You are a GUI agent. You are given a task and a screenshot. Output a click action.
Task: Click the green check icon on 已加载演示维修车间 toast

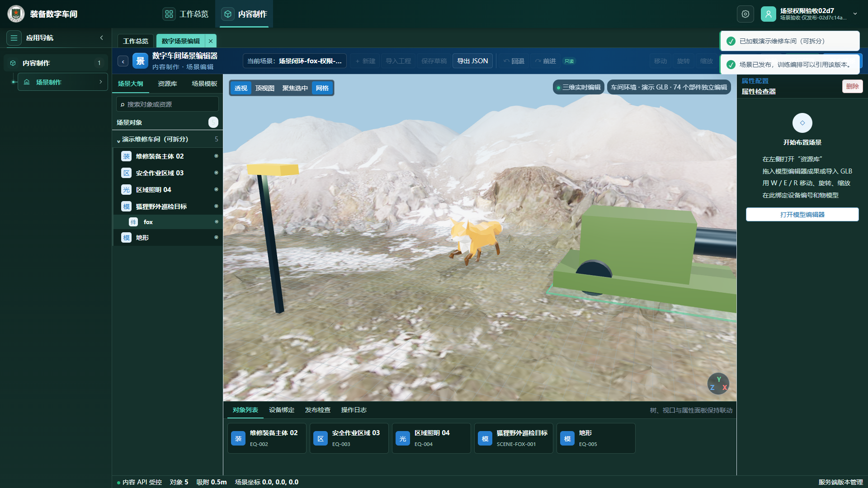(x=731, y=41)
